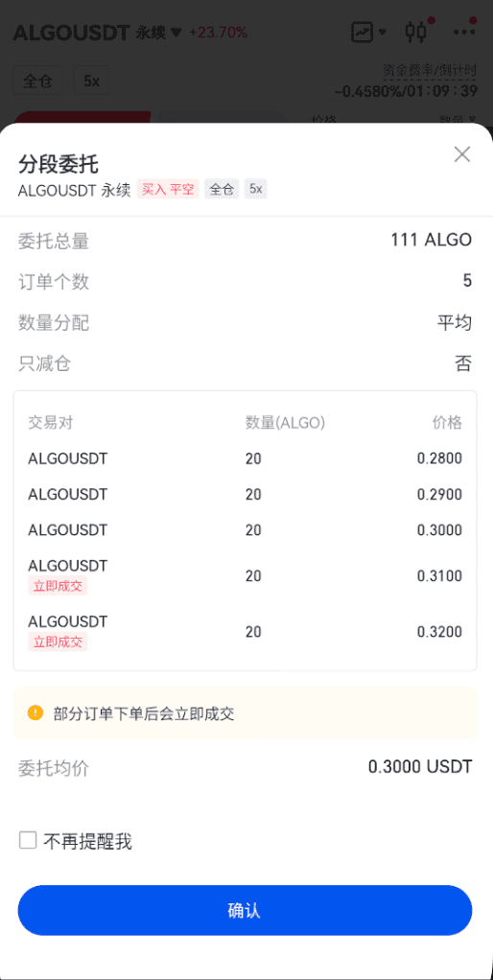Click the orange warning icon
Viewport: 493px width, 980px height.
[35, 712]
